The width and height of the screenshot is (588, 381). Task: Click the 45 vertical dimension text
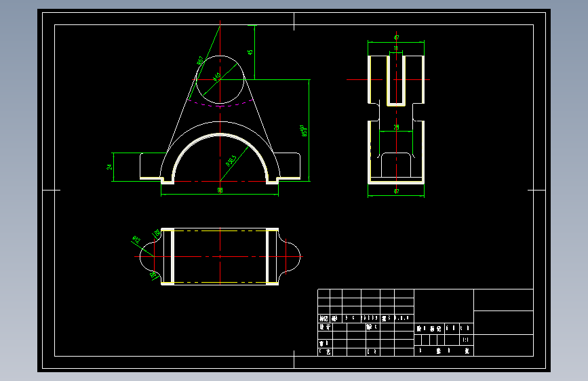[x=250, y=52]
